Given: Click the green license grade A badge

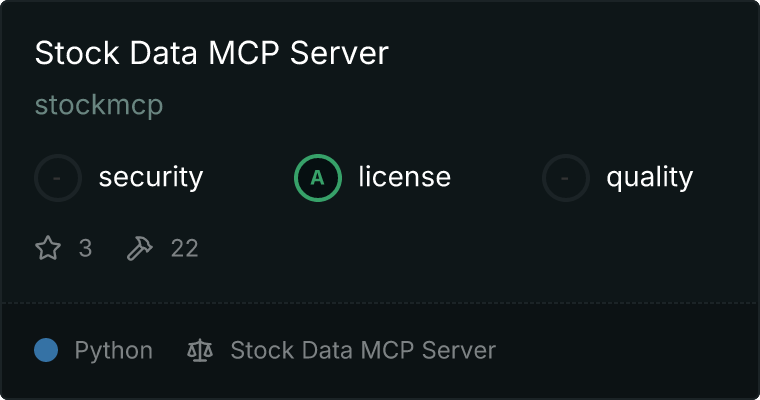Looking at the screenshot, I should pyautogui.click(x=318, y=178).
